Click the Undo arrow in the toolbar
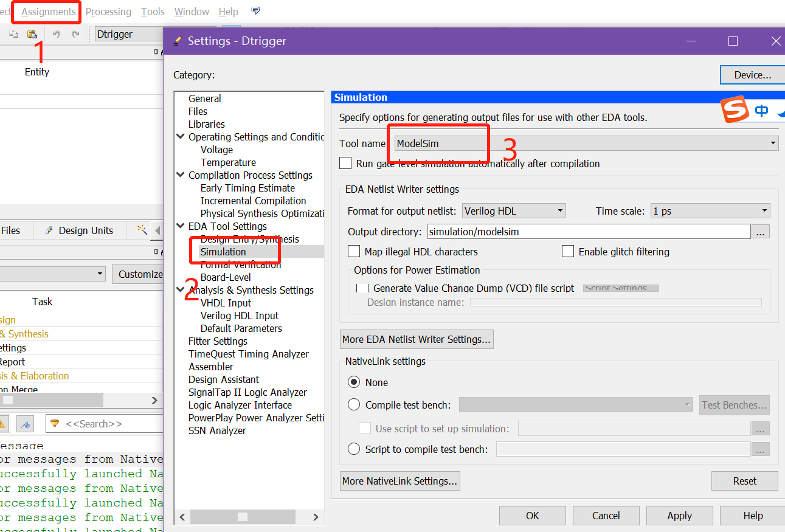The image size is (785, 532). (x=56, y=34)
